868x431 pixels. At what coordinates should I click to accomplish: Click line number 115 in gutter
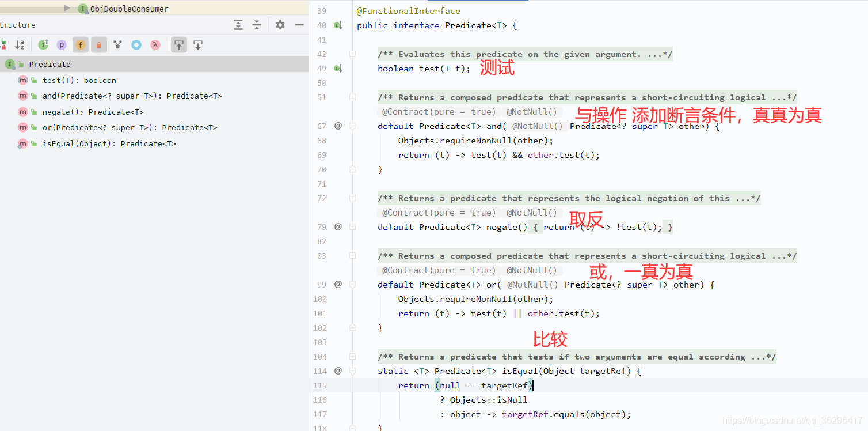click(319, 385)
